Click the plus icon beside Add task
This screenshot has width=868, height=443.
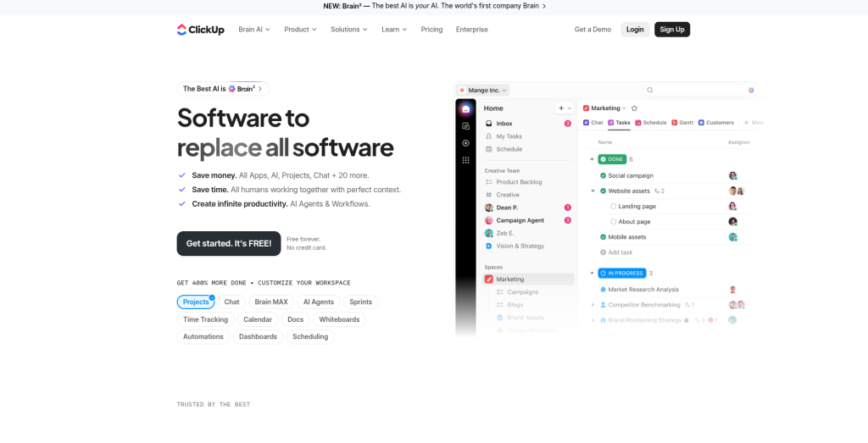[604, 252]
